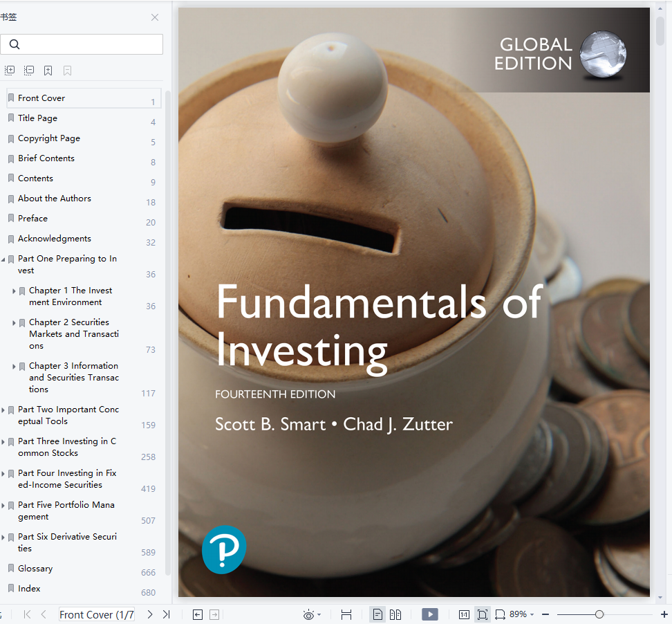Go back to the previous view
Viewport: 672px width, 624px height.
[x=198, y=614]
